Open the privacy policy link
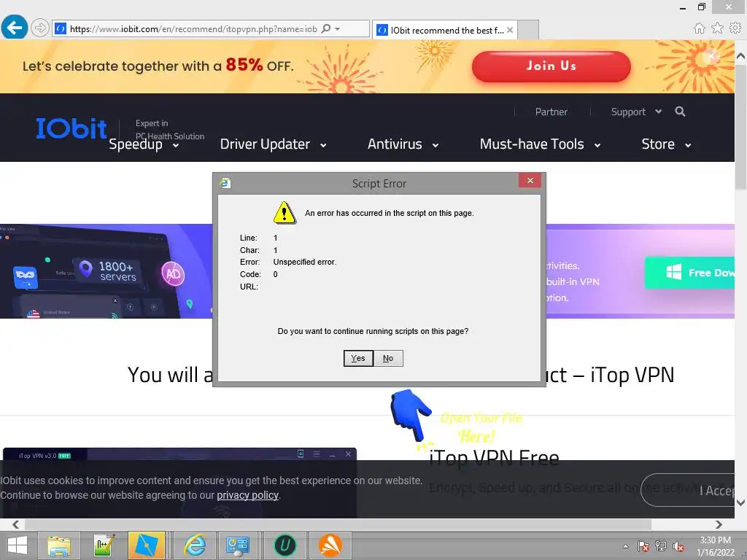This screenshot has height=560, width=747. [248, 495]
